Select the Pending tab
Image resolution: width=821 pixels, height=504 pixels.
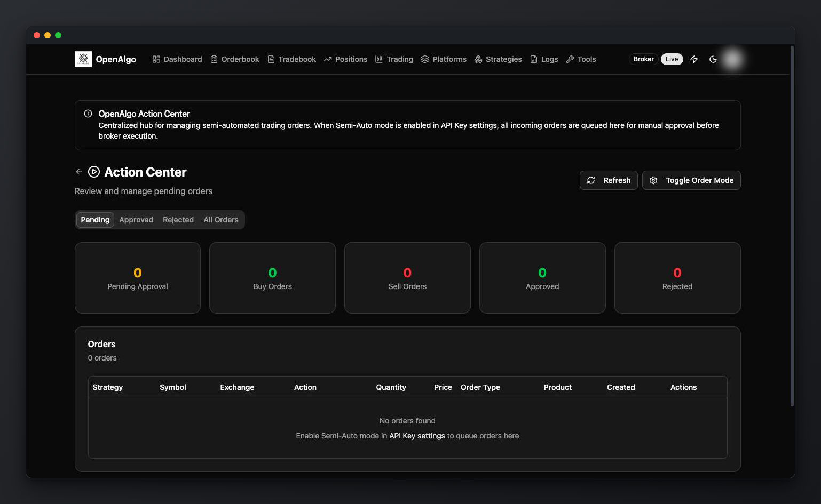point(95,220)
